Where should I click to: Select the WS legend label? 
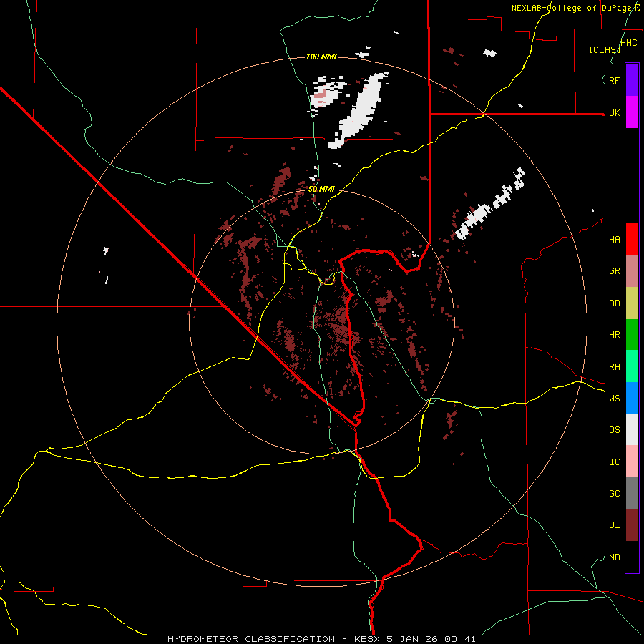tap(614, 398)
